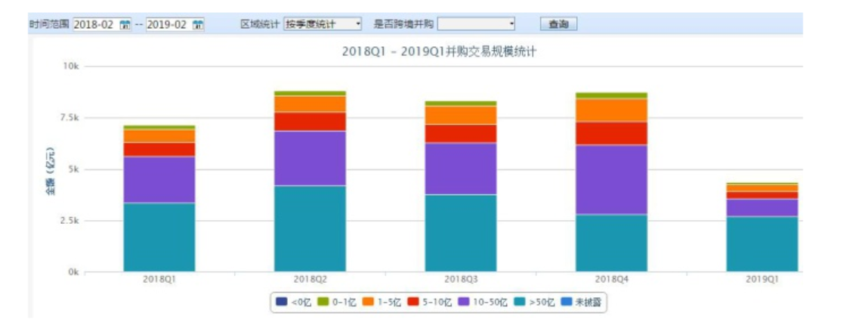Open the 是否跨境并购 dropdown
The width and height of the screenshot is (868, 329).
point(476,24)
